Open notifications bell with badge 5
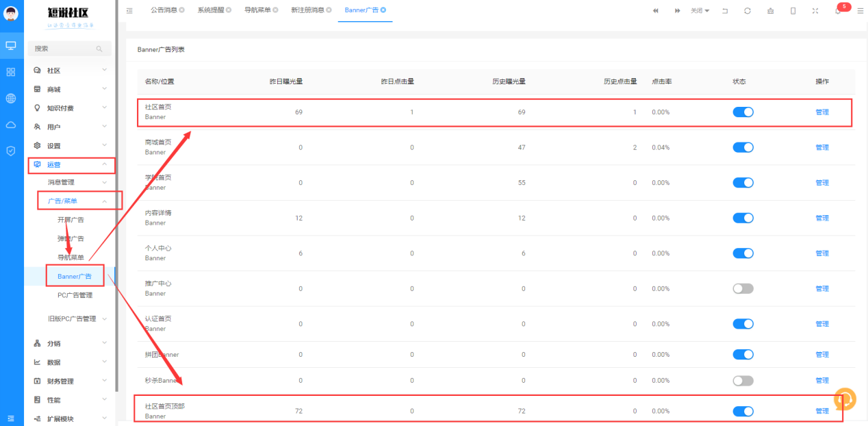The height and width of the screenshot is (426, 868). [x=839, y=11]
